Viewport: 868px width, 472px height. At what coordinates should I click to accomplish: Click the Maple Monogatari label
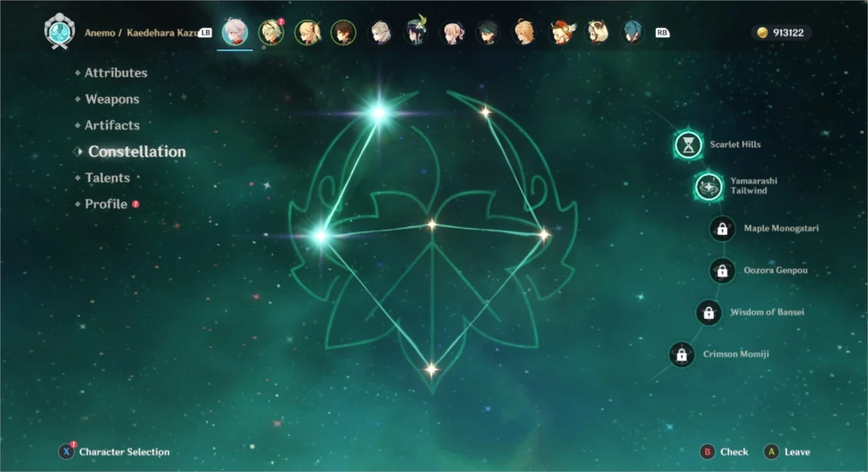point(781,228)
